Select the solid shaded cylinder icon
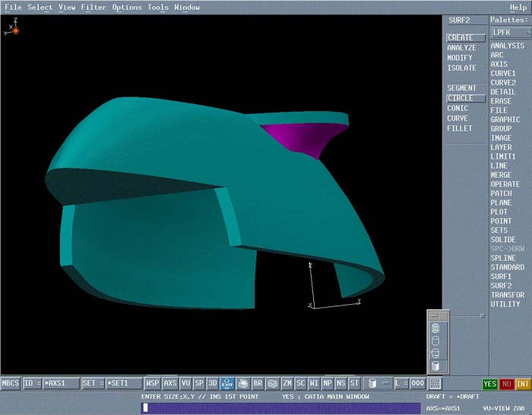 435,366
